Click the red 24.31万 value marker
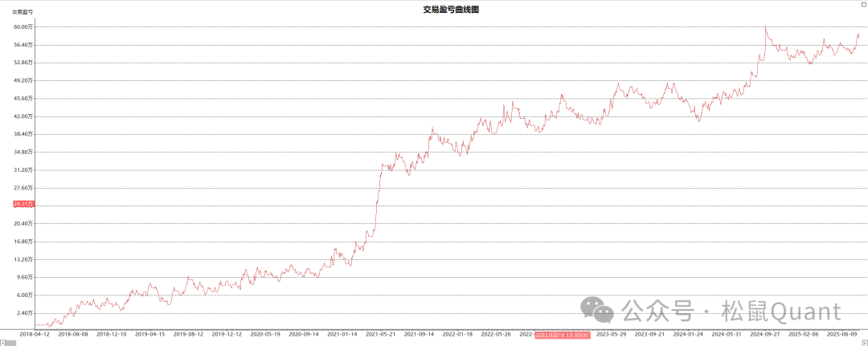The image size is (868, 346). [x=23, y=204]
